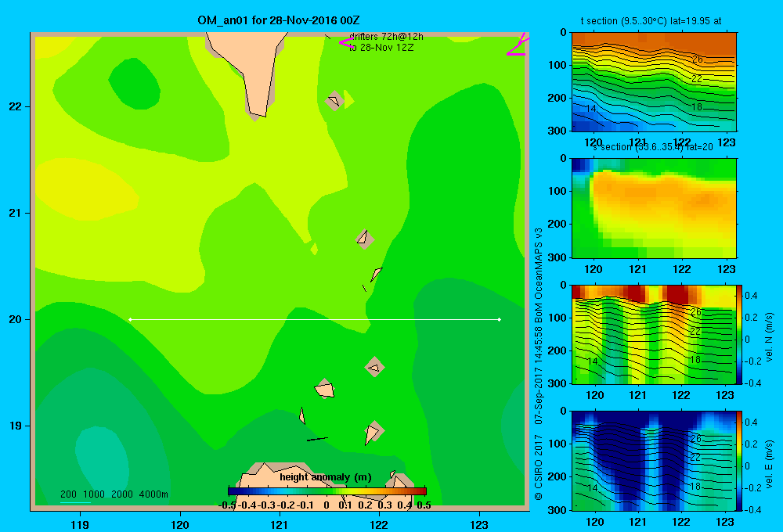Click the small island just below the 20 latitude line
This screenshot has height=532, width=783.
(x=374, y=367)
